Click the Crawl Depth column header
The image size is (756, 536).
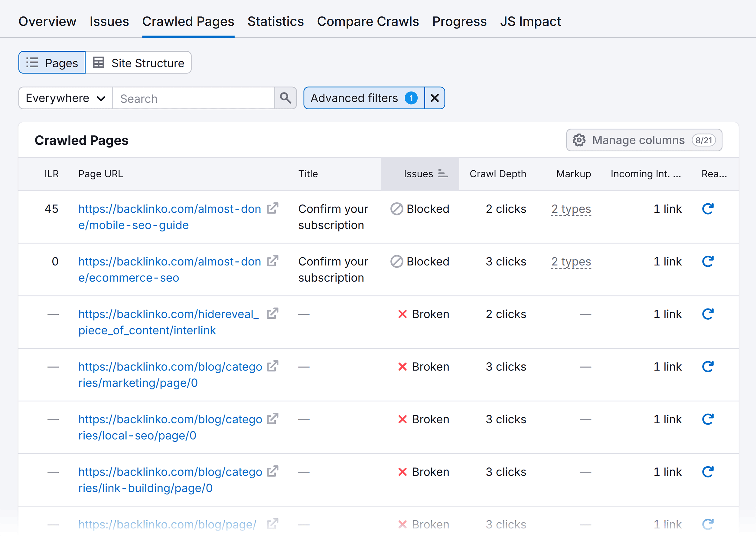coord(498,174)
